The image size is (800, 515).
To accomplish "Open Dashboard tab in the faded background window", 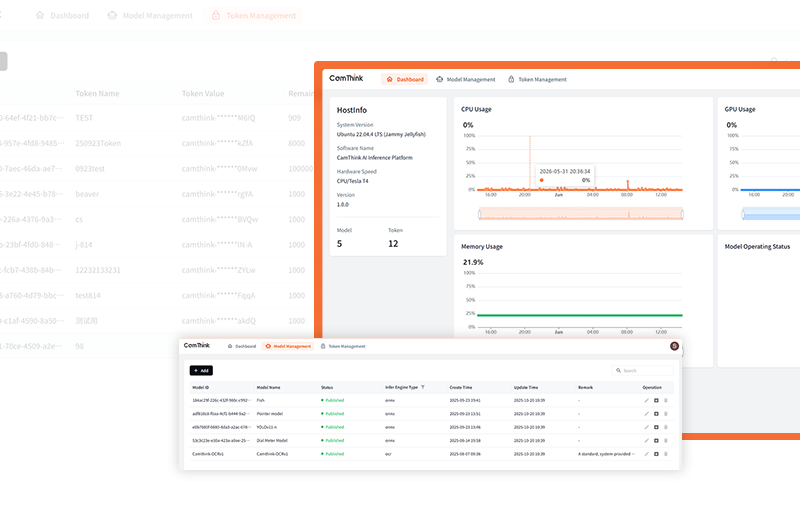I will point(63,16).
